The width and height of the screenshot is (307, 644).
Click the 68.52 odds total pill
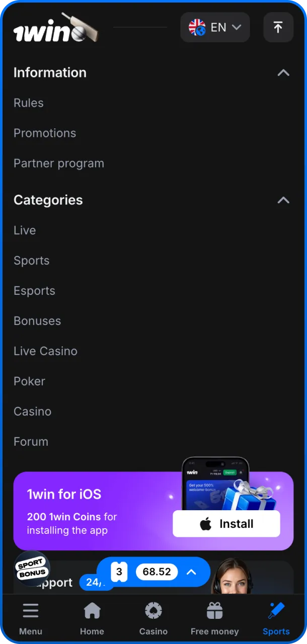click(x=157, y=572)
